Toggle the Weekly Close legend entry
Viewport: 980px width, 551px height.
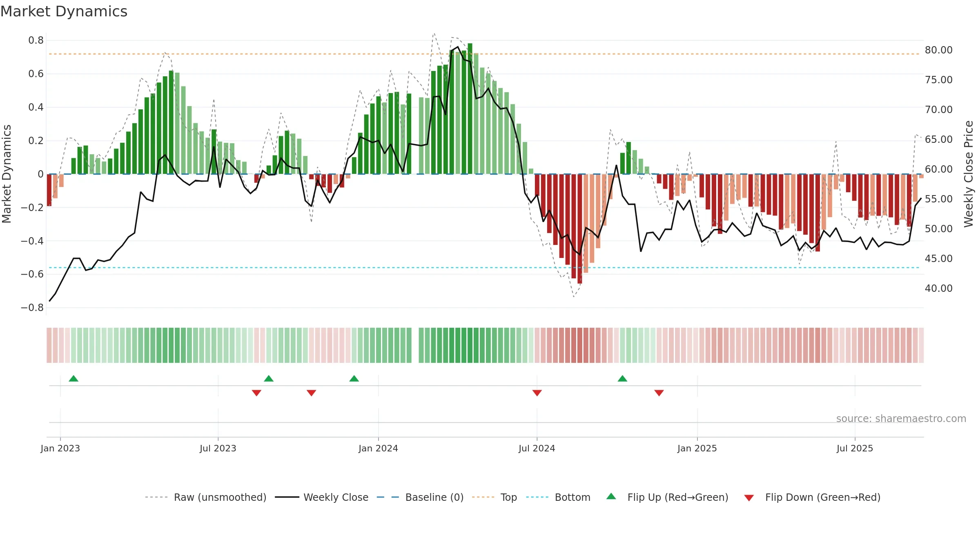click(x=322, y=497)
